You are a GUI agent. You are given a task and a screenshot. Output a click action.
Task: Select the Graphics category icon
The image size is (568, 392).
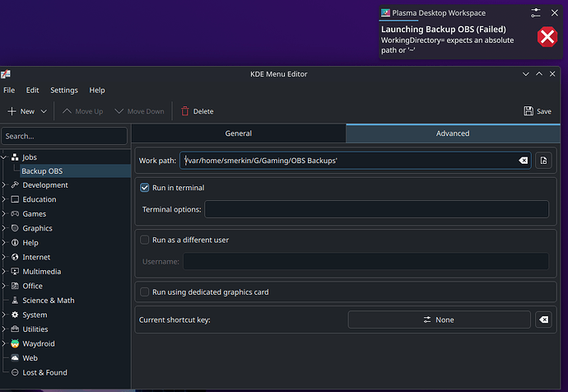[x=15, y=228]
